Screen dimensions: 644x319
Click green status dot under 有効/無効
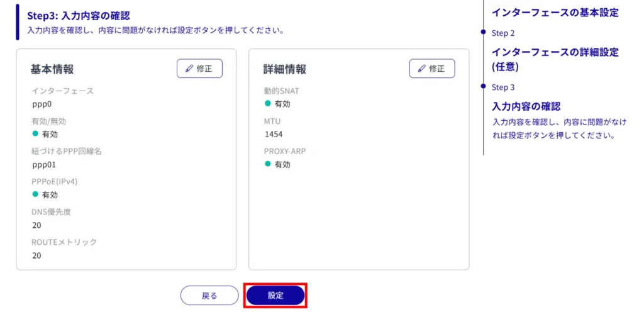tap(36, 133)
